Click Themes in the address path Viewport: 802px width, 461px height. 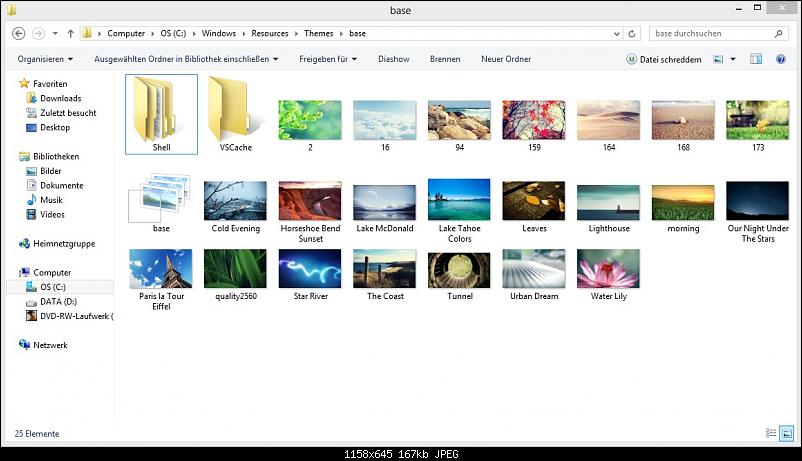tap(318, 33)
